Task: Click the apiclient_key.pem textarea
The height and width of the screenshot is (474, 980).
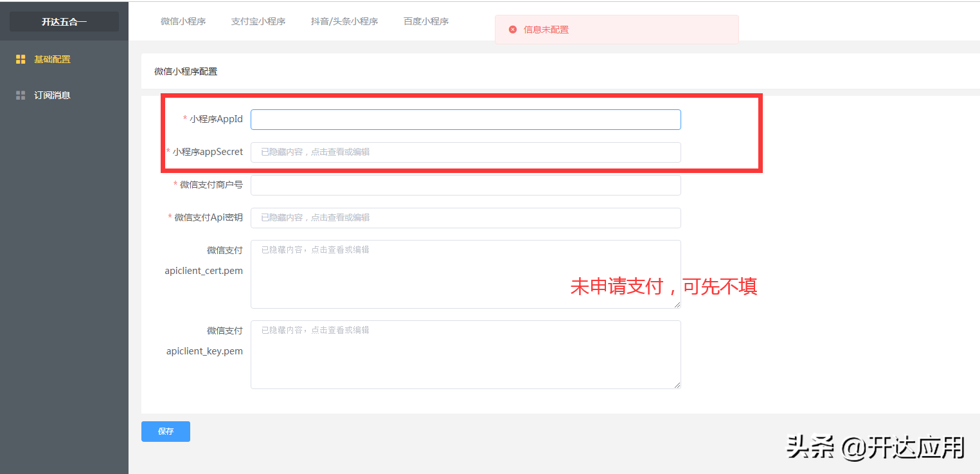Action: (x=466, y=355)
